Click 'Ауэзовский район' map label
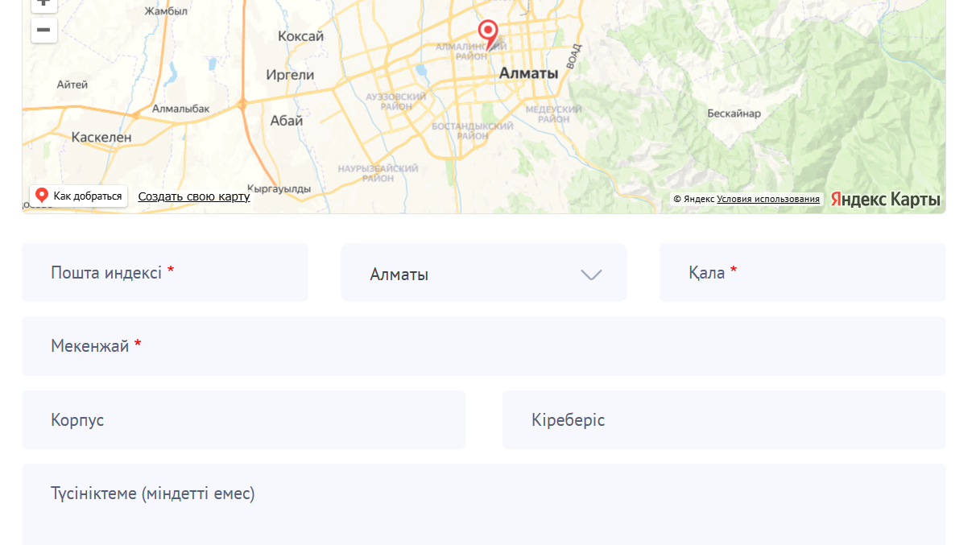The height and width of the screenshot is (545, 980). 395,101
